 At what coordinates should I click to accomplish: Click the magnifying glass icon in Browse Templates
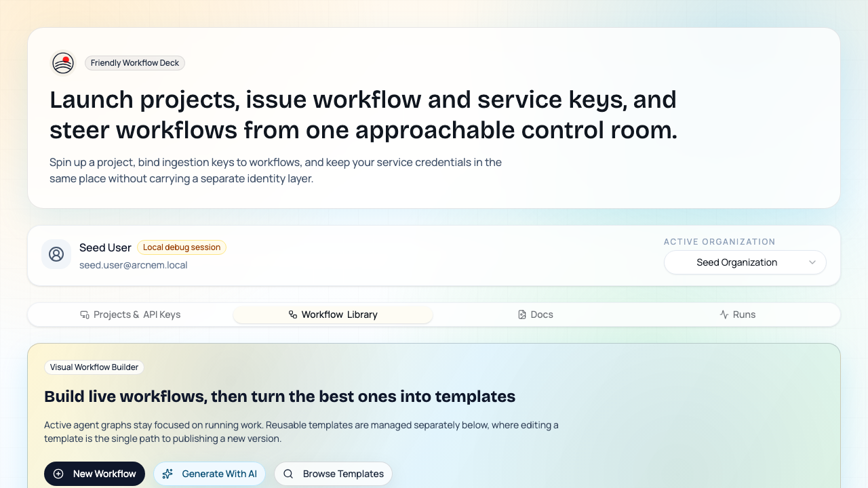(288, 474)
